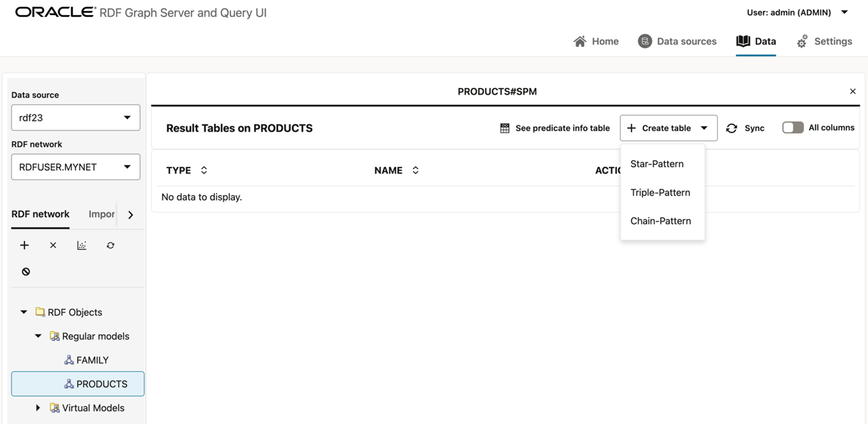868x424 pixels.
Task: Select the FAMILY model in tree
Action: [92, 360]
